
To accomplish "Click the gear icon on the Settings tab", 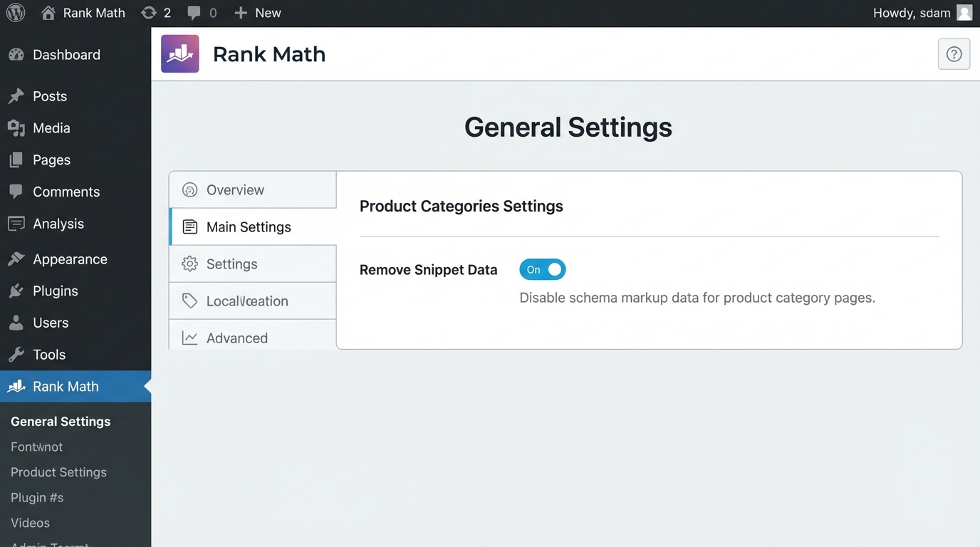I will tap(189, 264).
